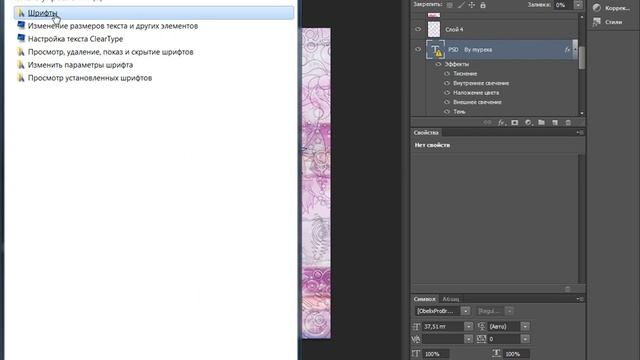
Task: Add layer mask icon in Layers panel
Action: click(x=515, y=122)
